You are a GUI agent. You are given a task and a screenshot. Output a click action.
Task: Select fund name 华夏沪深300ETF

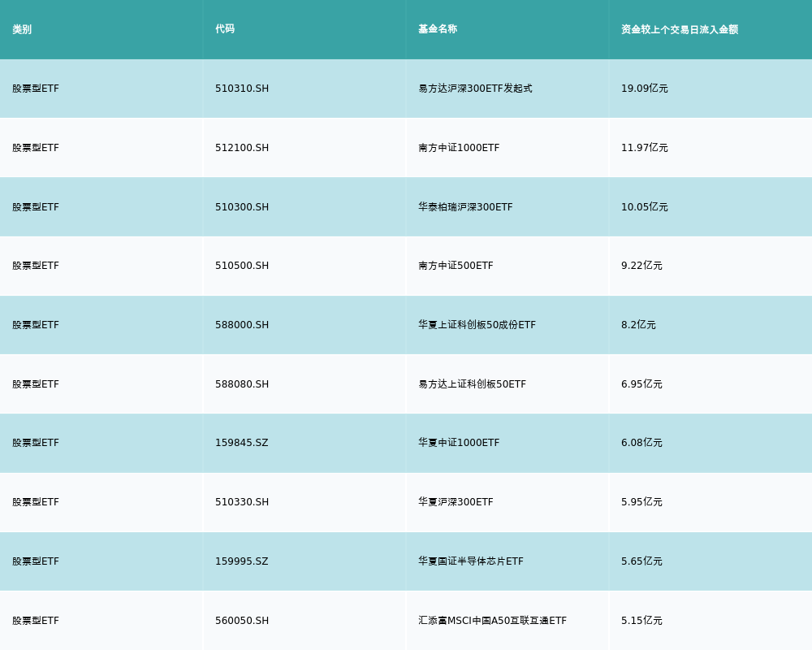pos(456,502)
